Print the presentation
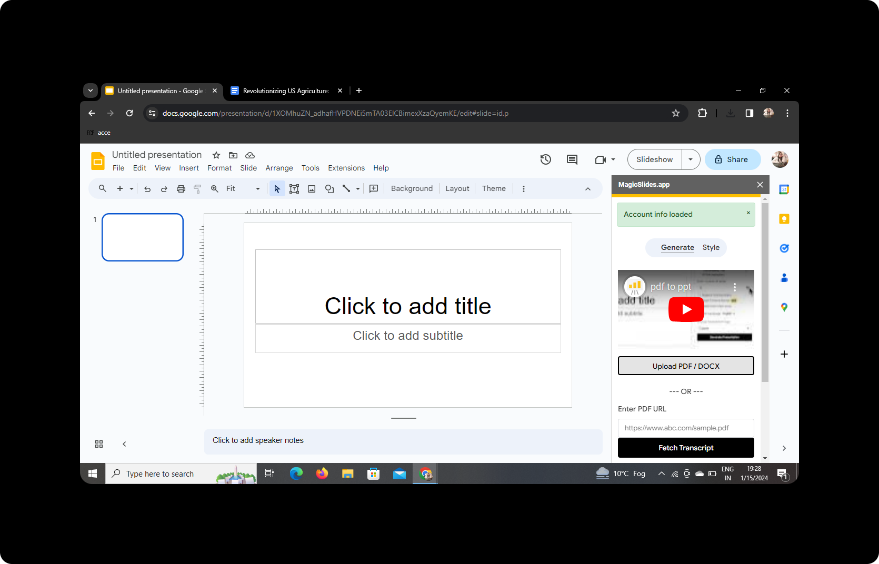 [181, 189]
